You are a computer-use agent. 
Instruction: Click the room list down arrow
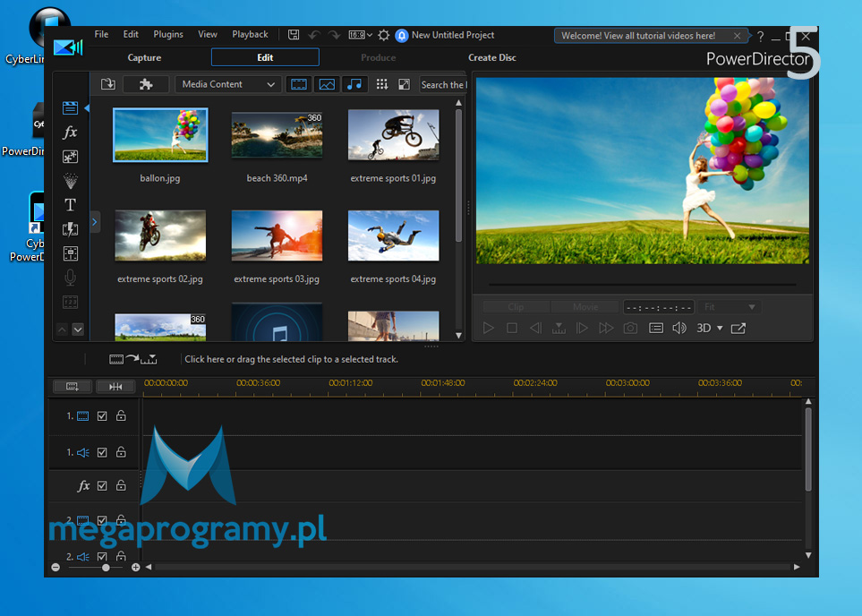78,329
